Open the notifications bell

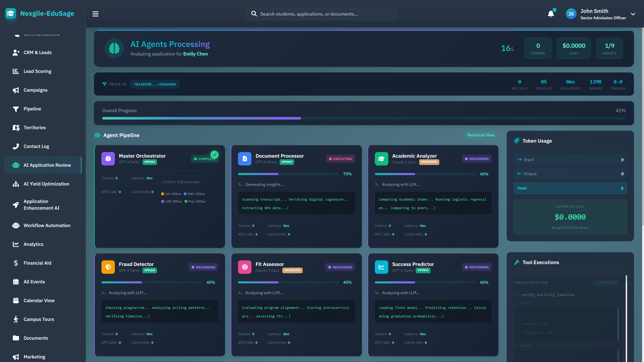tap(551, 14)
